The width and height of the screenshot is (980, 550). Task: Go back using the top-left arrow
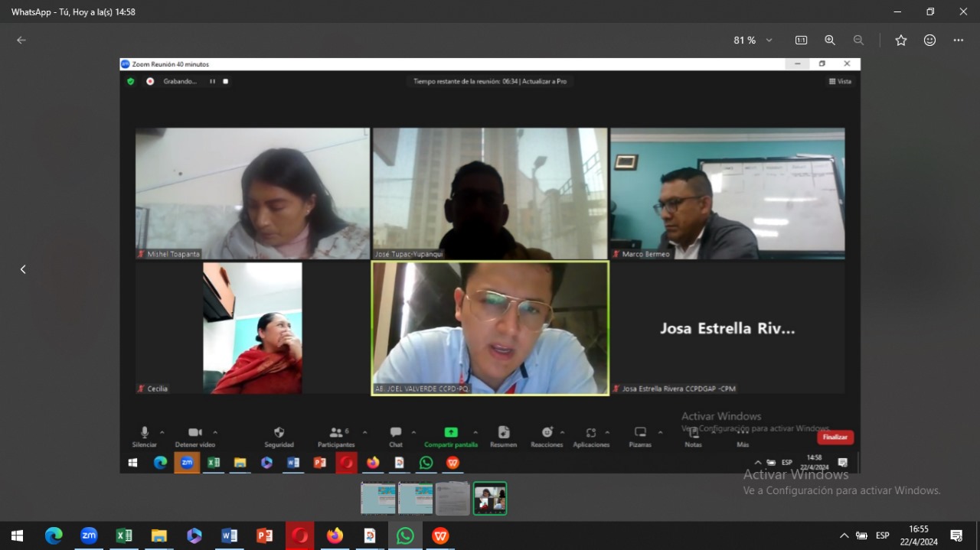tap(21, 41)
